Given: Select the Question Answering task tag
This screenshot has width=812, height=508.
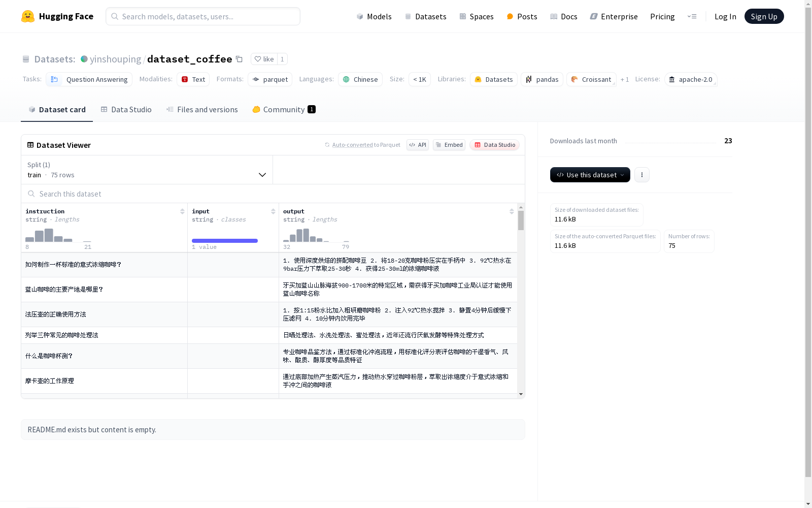Looking at the screenshot, I should click(x=89, y=79).
